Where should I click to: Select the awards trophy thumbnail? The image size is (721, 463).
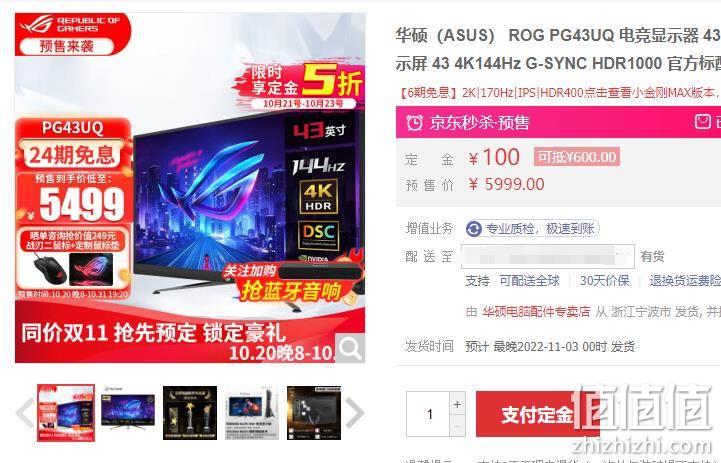(190, 412)
